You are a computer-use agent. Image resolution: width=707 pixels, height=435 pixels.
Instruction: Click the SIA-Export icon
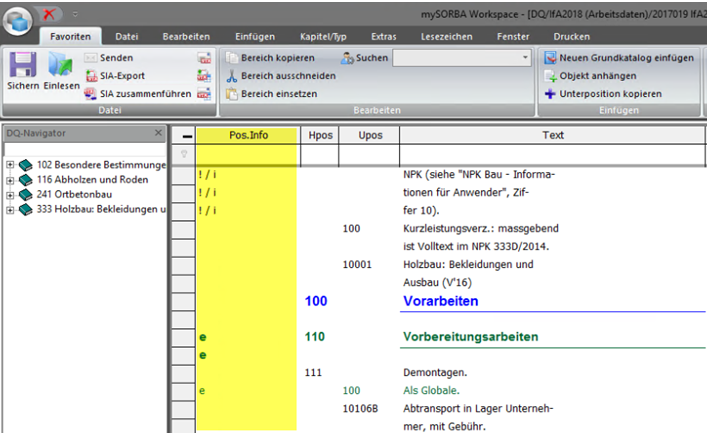(x=91, y=76)
